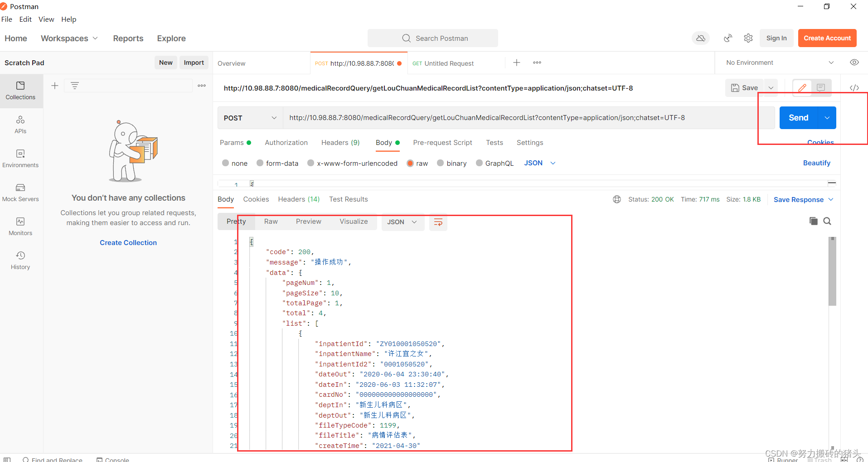Open the Console from the status bar
This screenshot has width=868, height=462.
click(113, 460)
